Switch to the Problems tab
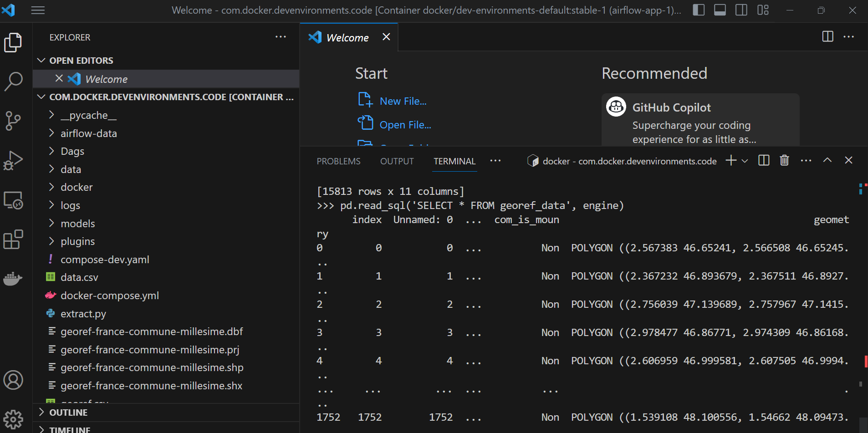The image size is (868, 433). pyautogui.click(x=338, y=161)
